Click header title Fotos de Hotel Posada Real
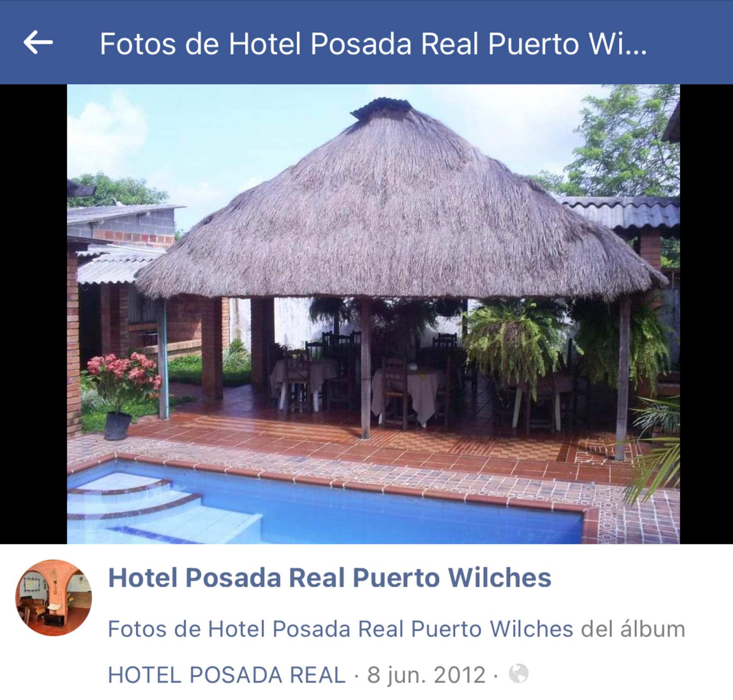Image resolution: width=733 pixels, height=700 pixels. tap(373, 44)
